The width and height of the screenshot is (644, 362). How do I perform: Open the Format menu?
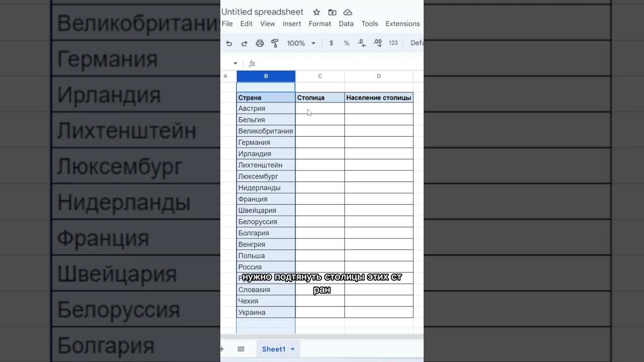click(320, 24)
